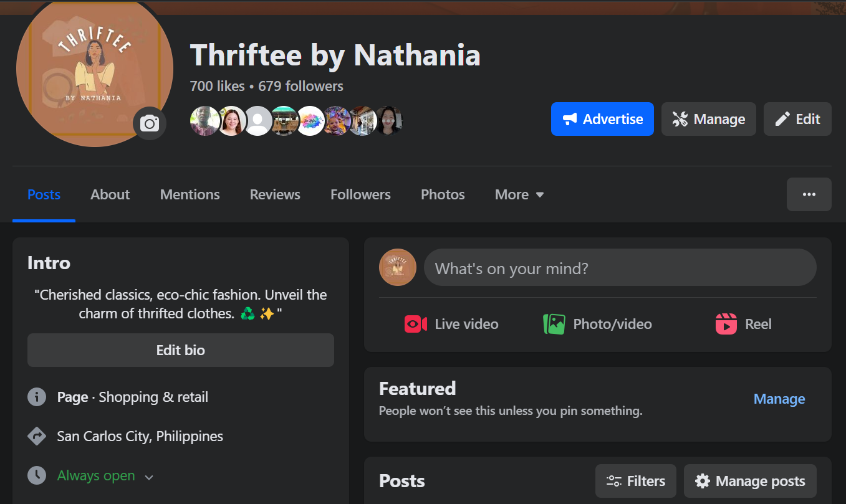The width and height of the screenshot is (846, 504).
Task: Click the megaphone icon on Advertise
Action: [569, 119]
